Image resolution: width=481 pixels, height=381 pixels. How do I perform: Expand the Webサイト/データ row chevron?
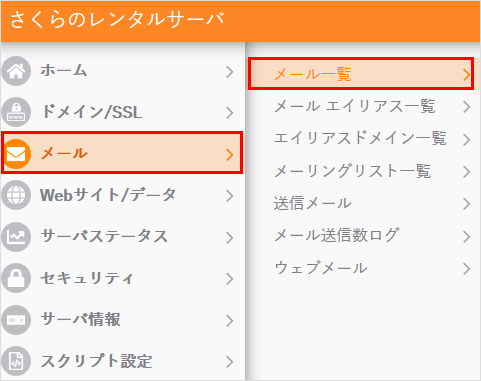click(229, 196)
